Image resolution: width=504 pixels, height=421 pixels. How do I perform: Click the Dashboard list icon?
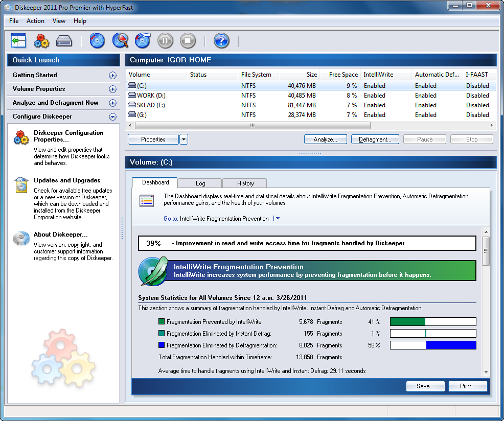tap(147, 201)
